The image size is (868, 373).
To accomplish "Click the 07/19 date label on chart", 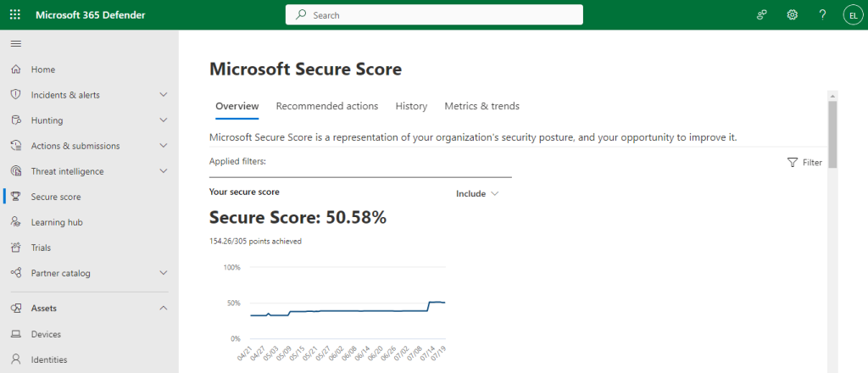I will point(437,352).
